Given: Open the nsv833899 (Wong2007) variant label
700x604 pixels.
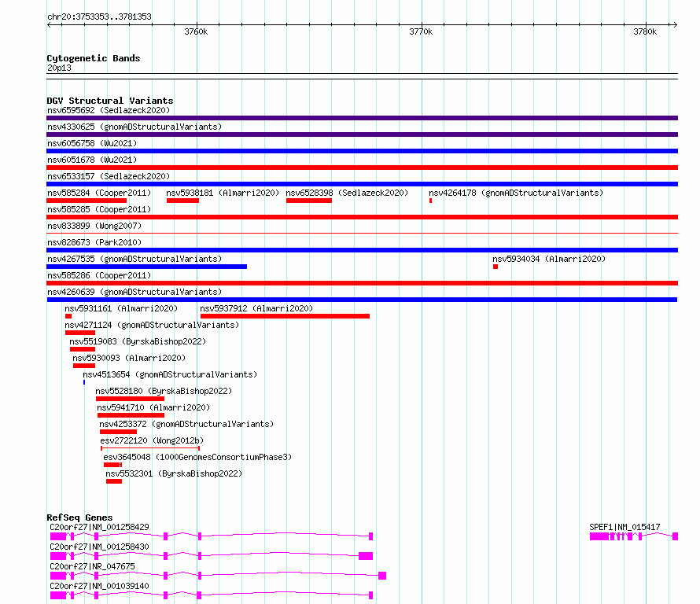Looking at the screenshot, I should click(94, 226).
